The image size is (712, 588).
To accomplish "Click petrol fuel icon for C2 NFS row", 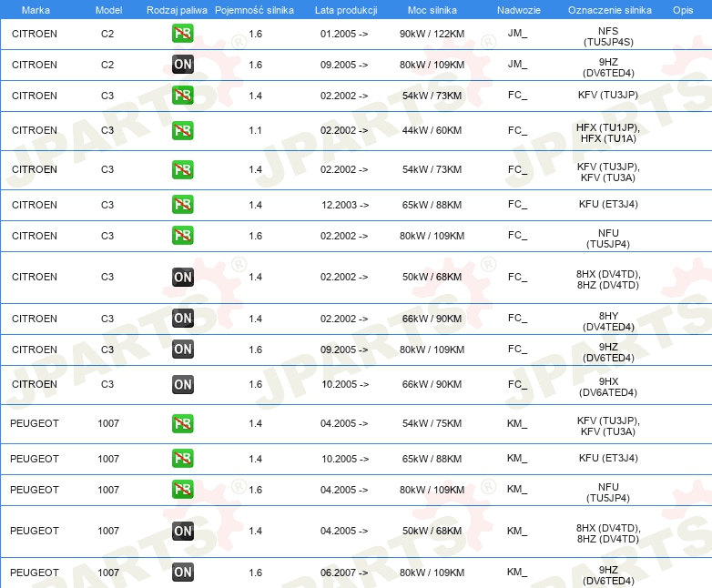I will [x=182, y=34].
